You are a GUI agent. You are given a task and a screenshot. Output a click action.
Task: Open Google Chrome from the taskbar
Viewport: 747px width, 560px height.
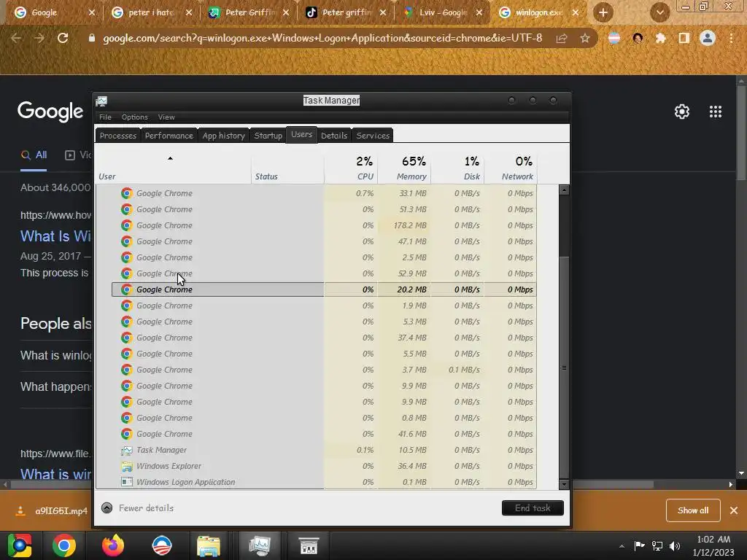(x=64, y=545)
